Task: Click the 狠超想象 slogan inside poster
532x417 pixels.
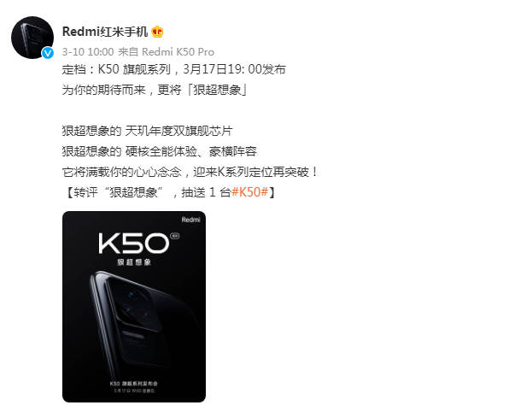Action: (x=134, y=261)
